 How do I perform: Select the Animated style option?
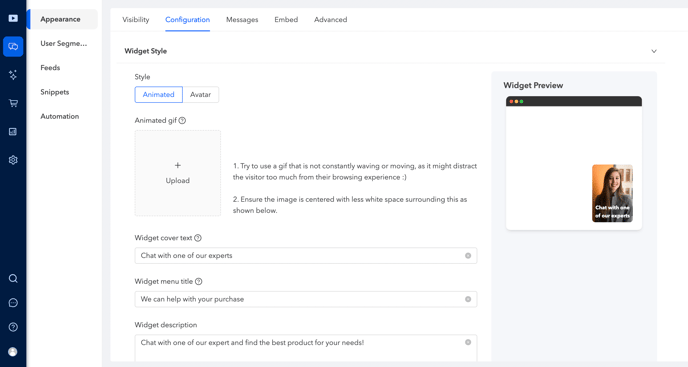(158, 94)
